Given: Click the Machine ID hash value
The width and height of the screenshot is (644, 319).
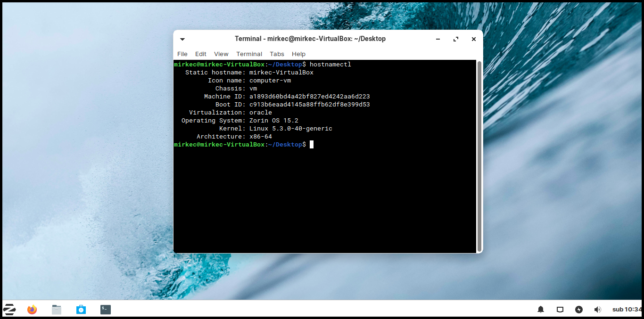Looking at the screenshot, I should (x=310, y=96).
